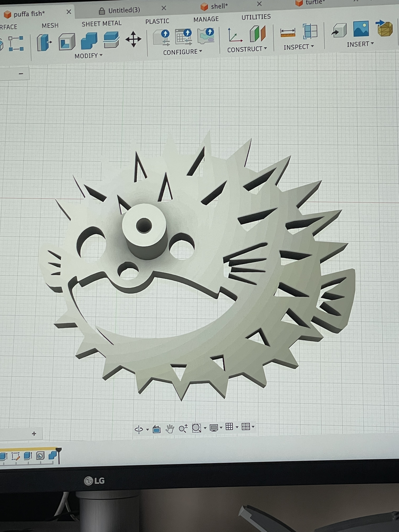The image size is (399, 532).
Task: Select the Combine feature in timeline
Action: tap(53, 455)
